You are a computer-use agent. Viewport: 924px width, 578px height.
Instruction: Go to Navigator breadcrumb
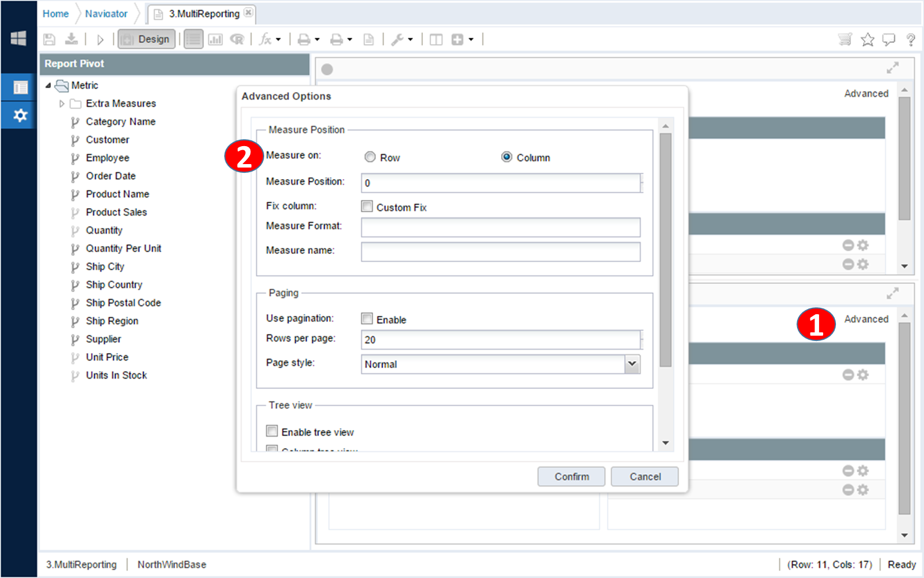106,14
